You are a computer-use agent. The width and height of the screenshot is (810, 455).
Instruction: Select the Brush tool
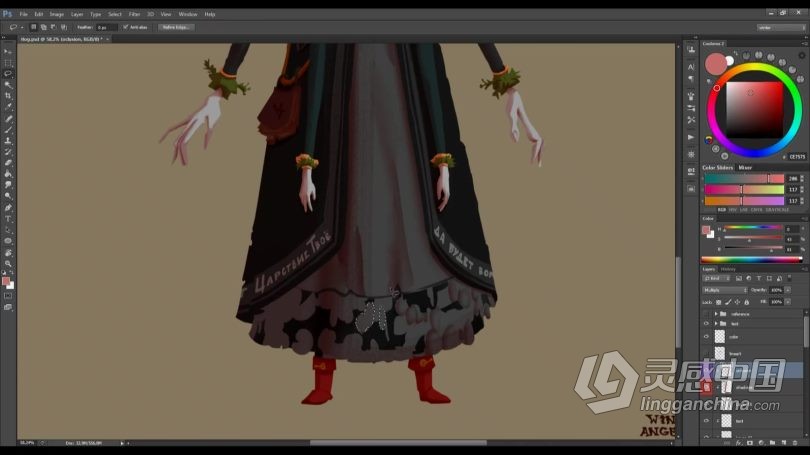8,129
